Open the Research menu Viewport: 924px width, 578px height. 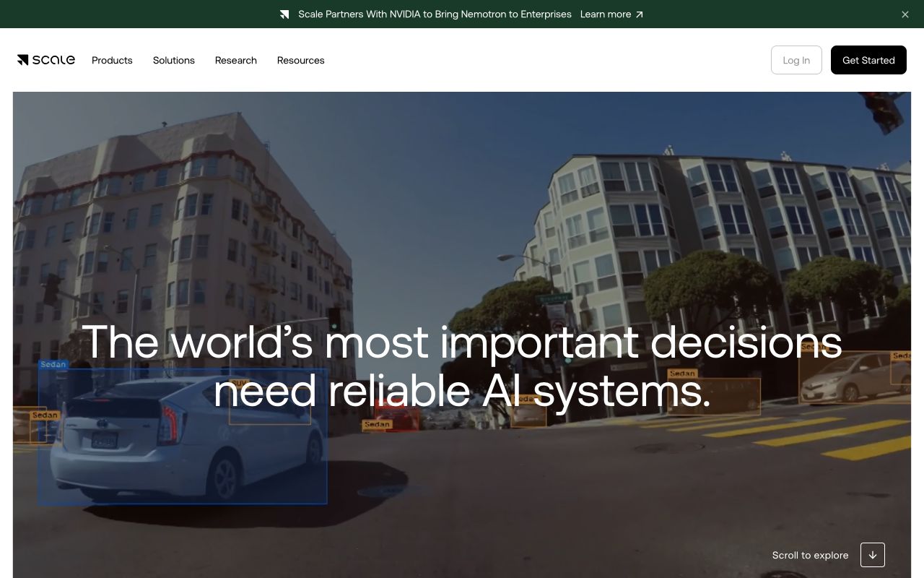[236, 60]
